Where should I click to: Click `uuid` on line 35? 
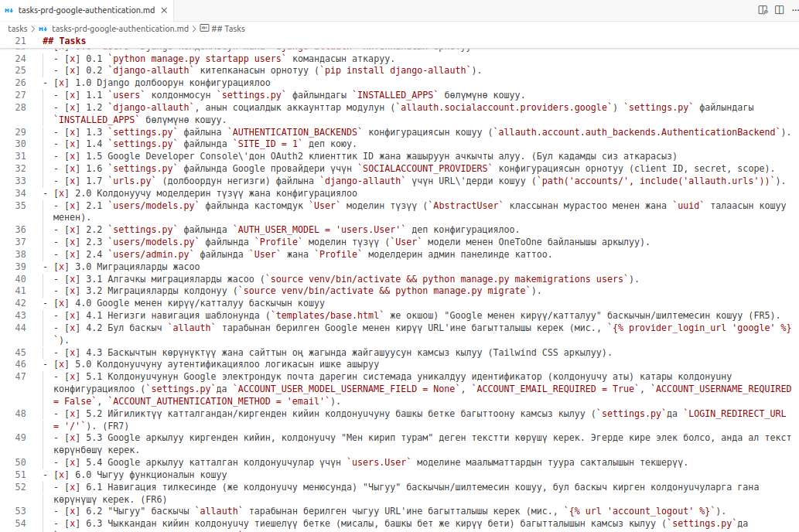pyautogui.click(x=688, y=206)
